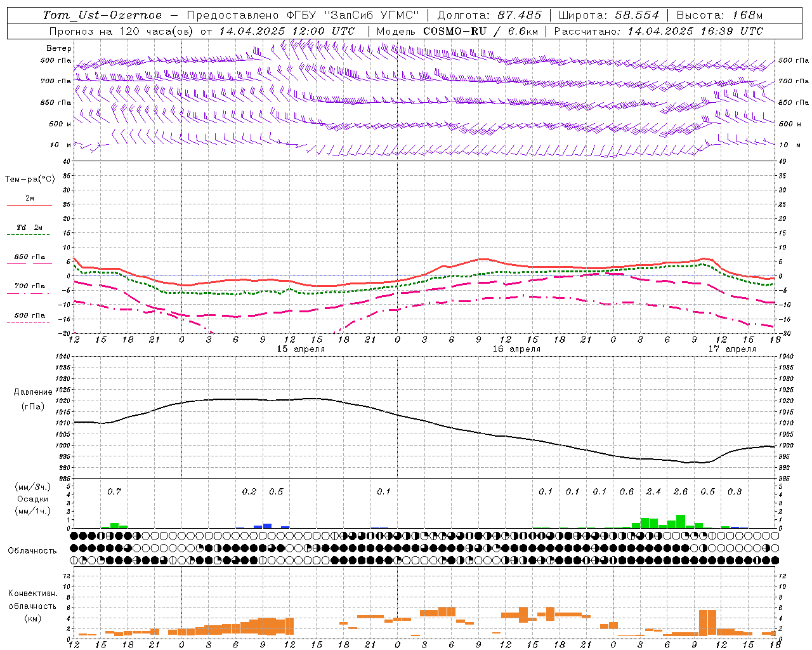The height and width of the screenshot is (650, 812).
Task: Click the 2.4 precipitation value
Action: pos(653,491)
